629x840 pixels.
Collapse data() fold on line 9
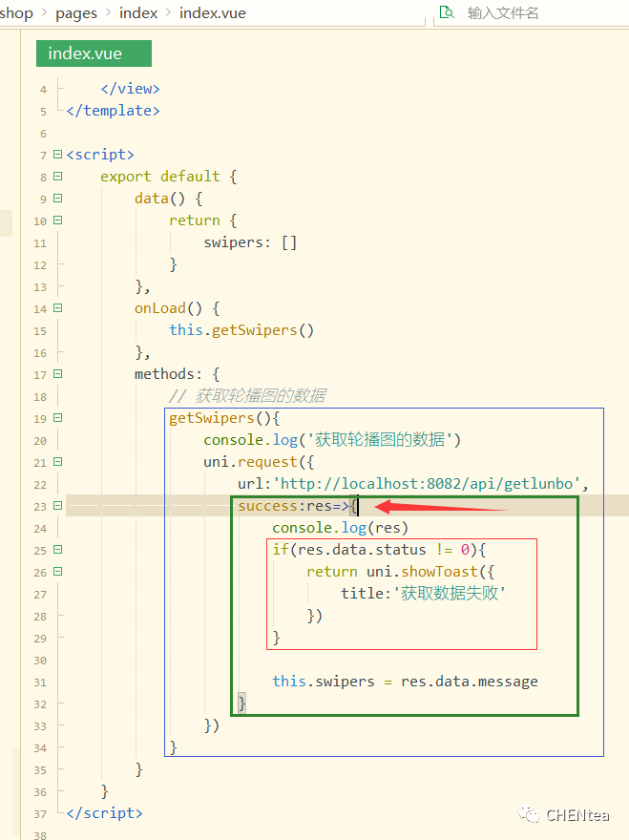coord(58,199)
